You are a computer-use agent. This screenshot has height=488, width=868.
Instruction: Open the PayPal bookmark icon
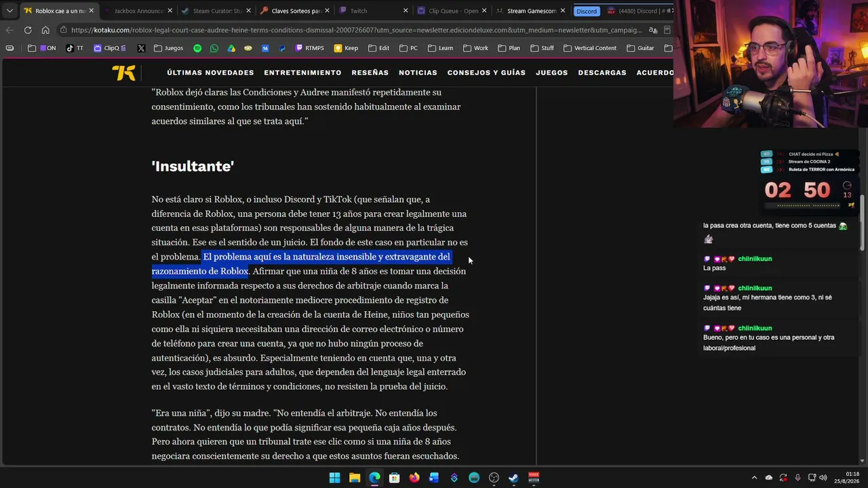point(282,48)
